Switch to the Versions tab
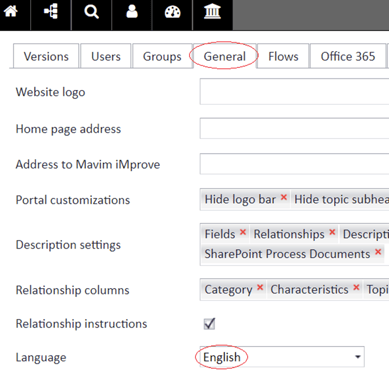 46,56
